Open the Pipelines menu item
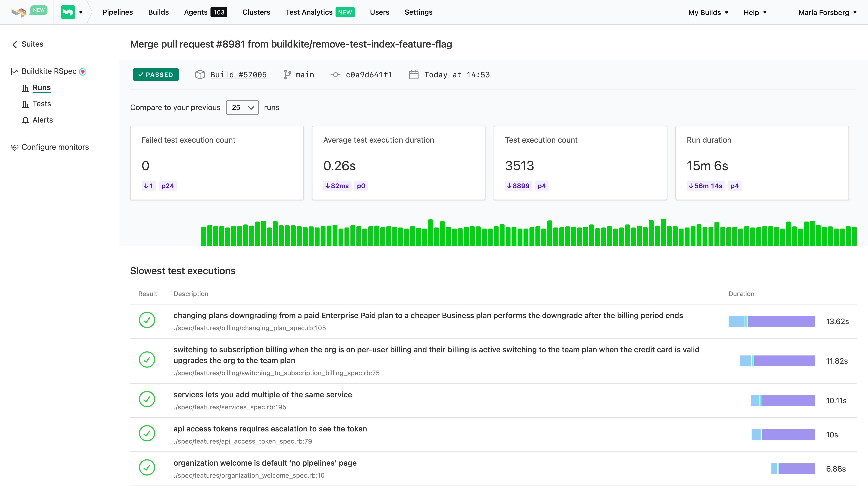Image resolution: width=868 pixels, height=488 pixels. [x=118, y=12]
